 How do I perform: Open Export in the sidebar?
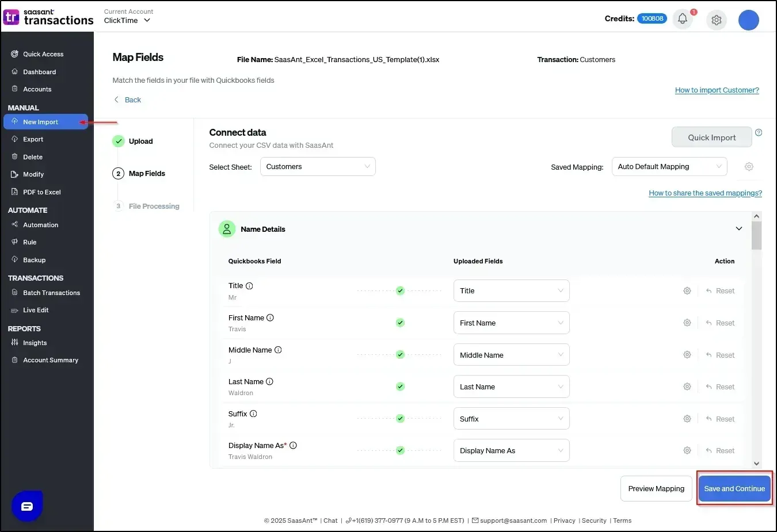coord(33,139)
